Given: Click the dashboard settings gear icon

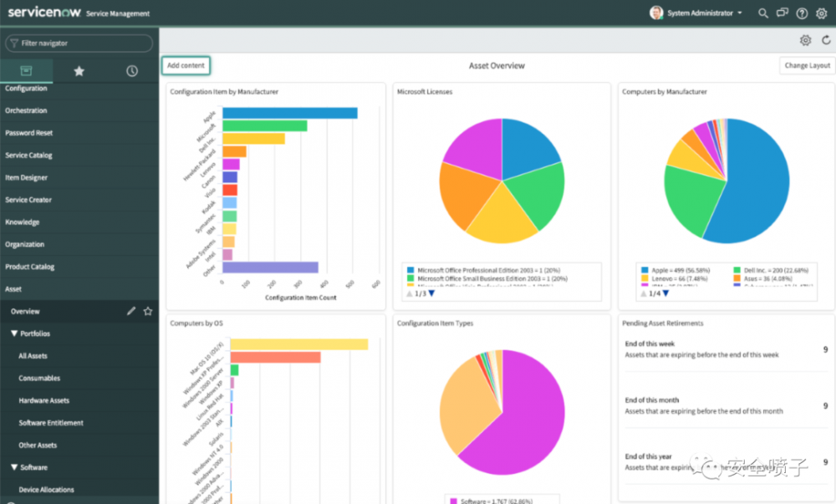Looking at the screenshot, I should tap(806, 40).
